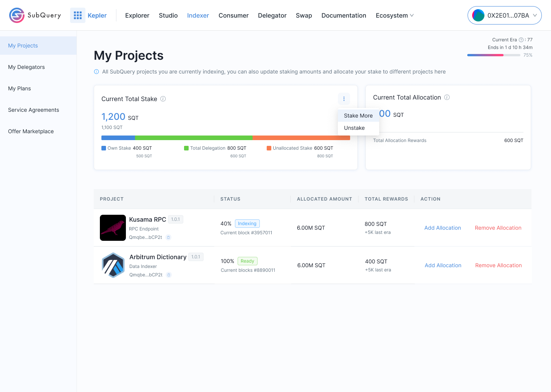The image size is (551, 392).
Task: Open My Plans in sidebar
Action: pyautogui.click(x=38, y=88)
